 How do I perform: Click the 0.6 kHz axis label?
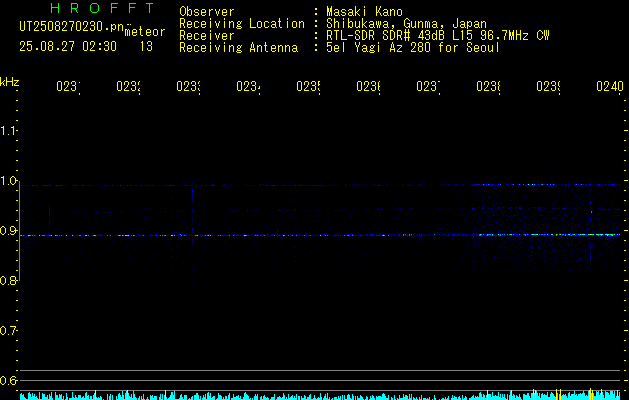[x=8, y=380]
